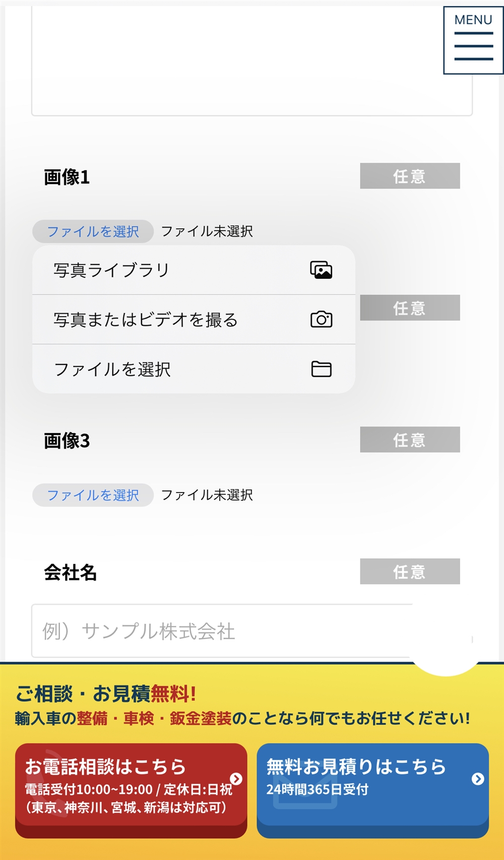Click the folder icon in popup
This screenshot has height=860, width=504.
[321, 369]
